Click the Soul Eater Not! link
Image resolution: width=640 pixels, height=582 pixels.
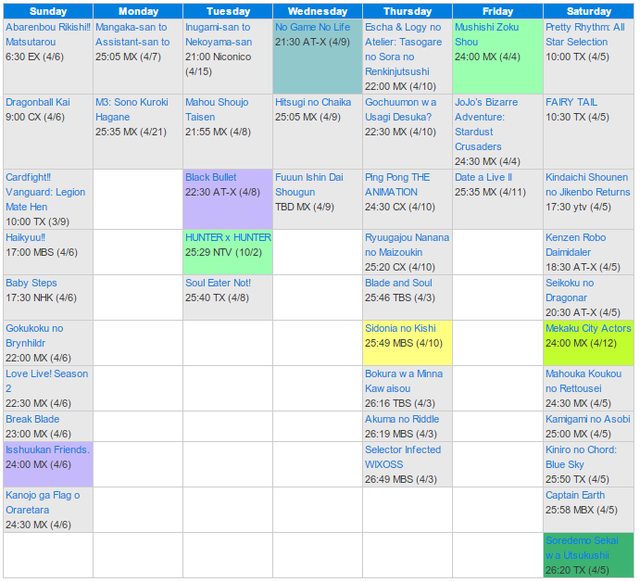tap(218, 283)
